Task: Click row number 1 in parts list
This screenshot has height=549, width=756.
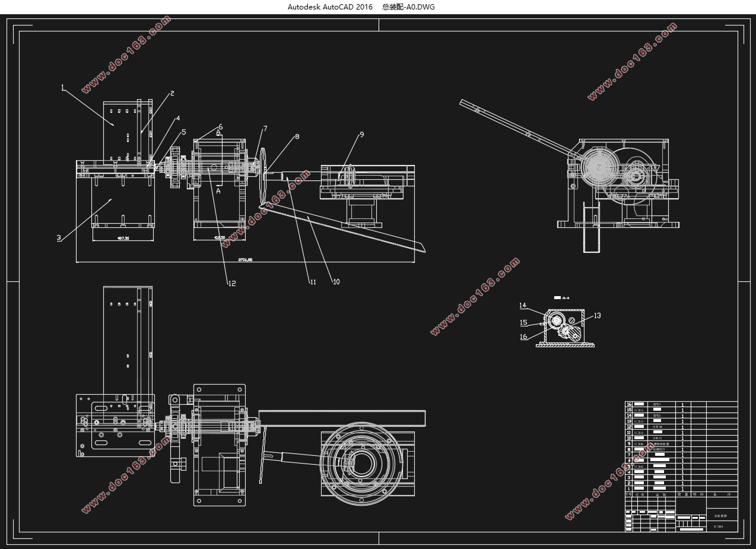Action: [x=629, y=488]
